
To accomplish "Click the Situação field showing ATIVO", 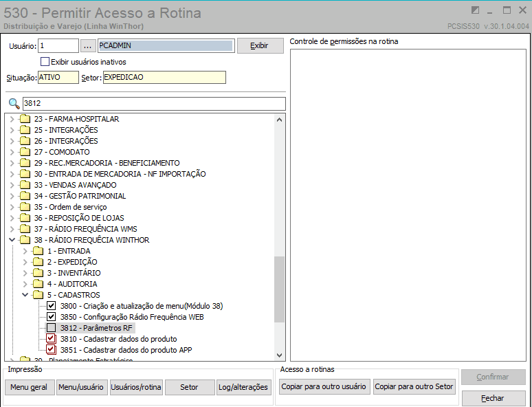I will [58, 77].
